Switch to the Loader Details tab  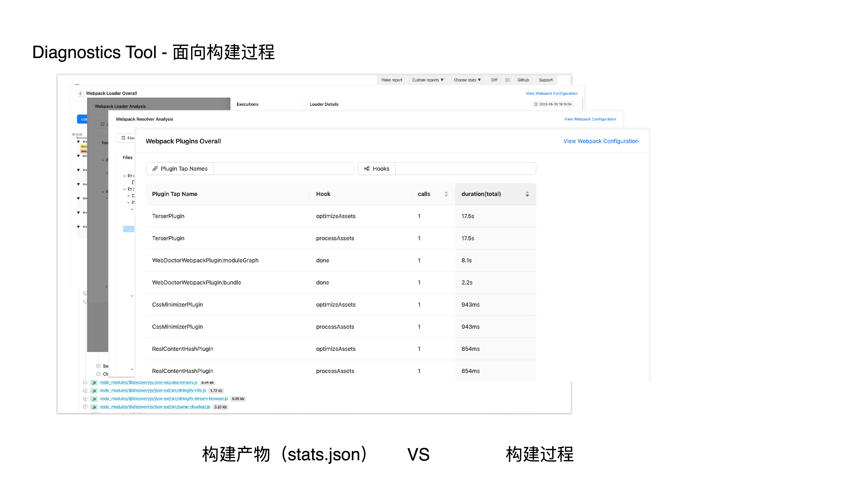(324, 104)
